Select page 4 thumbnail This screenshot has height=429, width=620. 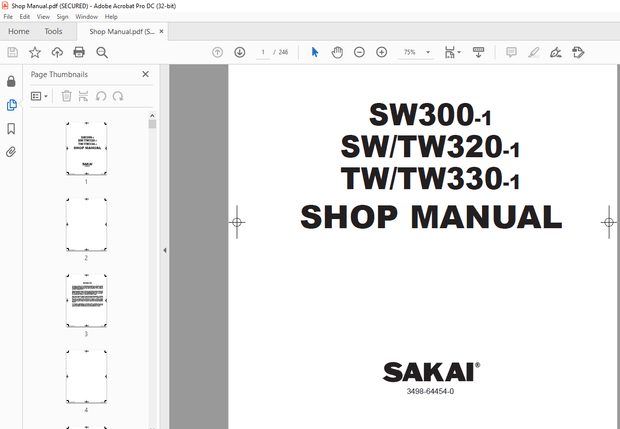point(86,376)
